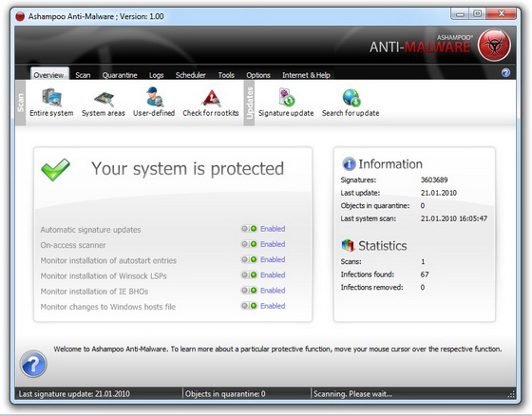Click the blue help icon beside tabs
This screenshot has width=532, height=416.
[505, 72]
